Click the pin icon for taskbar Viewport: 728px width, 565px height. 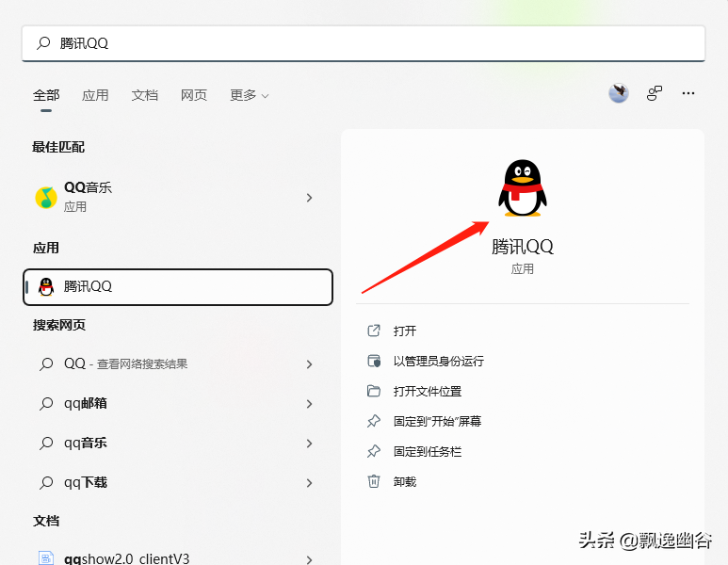(374, 451)
